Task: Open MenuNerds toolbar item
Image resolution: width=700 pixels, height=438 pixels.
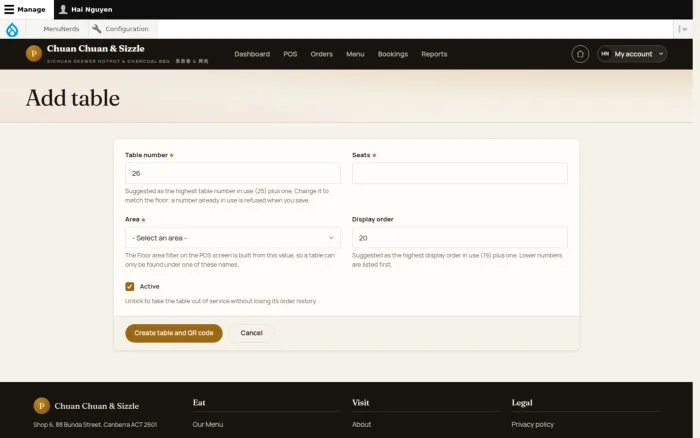Action: pyautogui.click(x=61, y=29)
